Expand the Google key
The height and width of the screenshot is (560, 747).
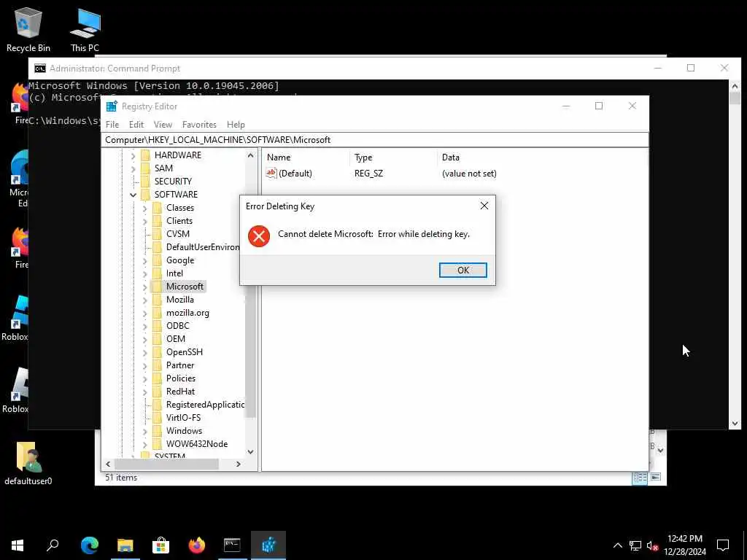tap(145, 260)
